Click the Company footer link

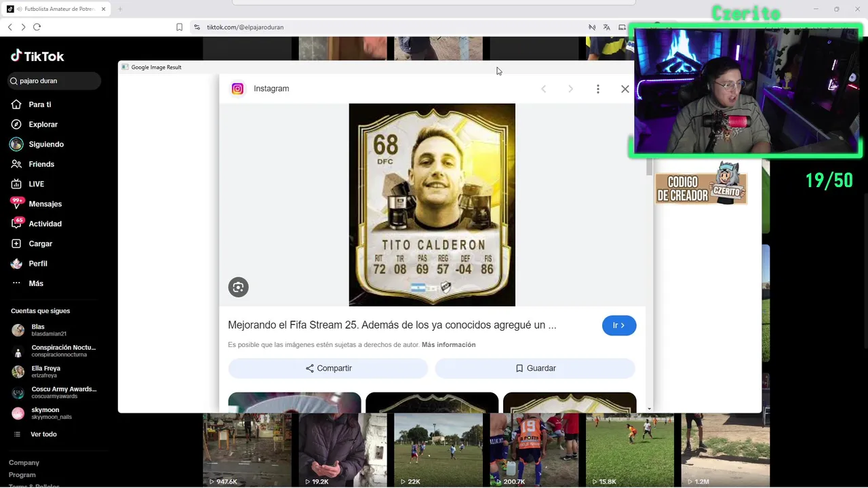coord(24,463)
